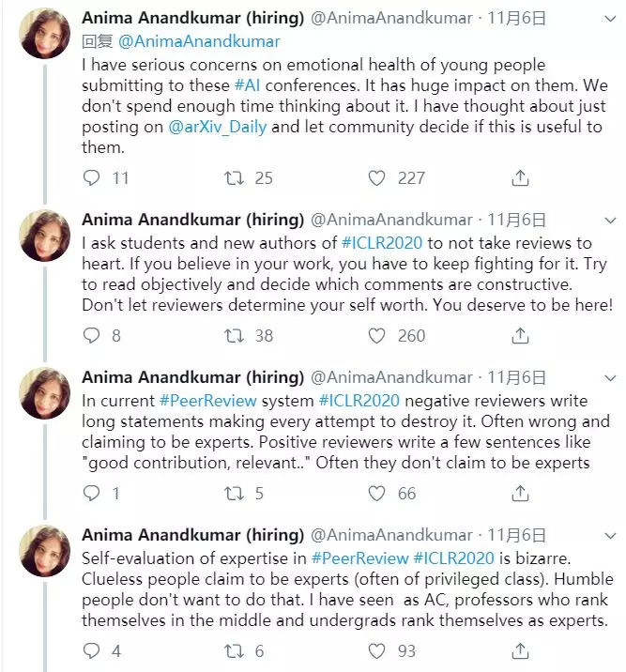This screenshot has width=626, height=672.
Task: Click the profile avatar of the first tweet
Action: pyautogui.click(x=45, y=34)
